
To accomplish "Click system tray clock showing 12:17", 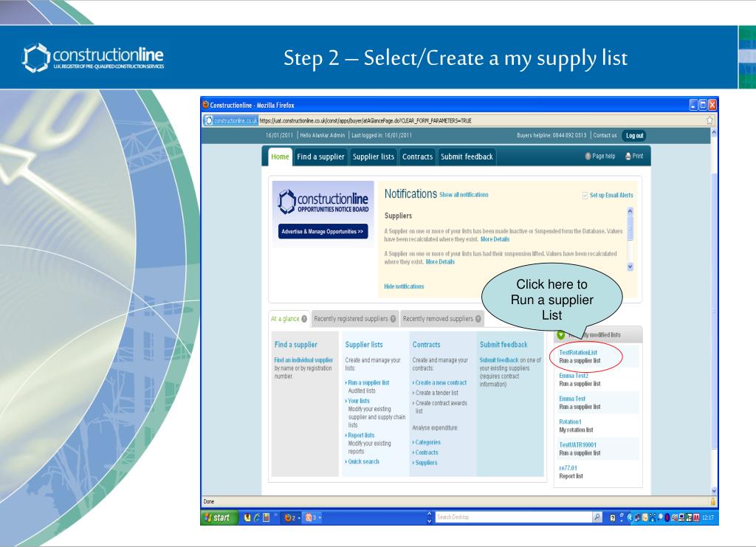I will pos(708,517).
